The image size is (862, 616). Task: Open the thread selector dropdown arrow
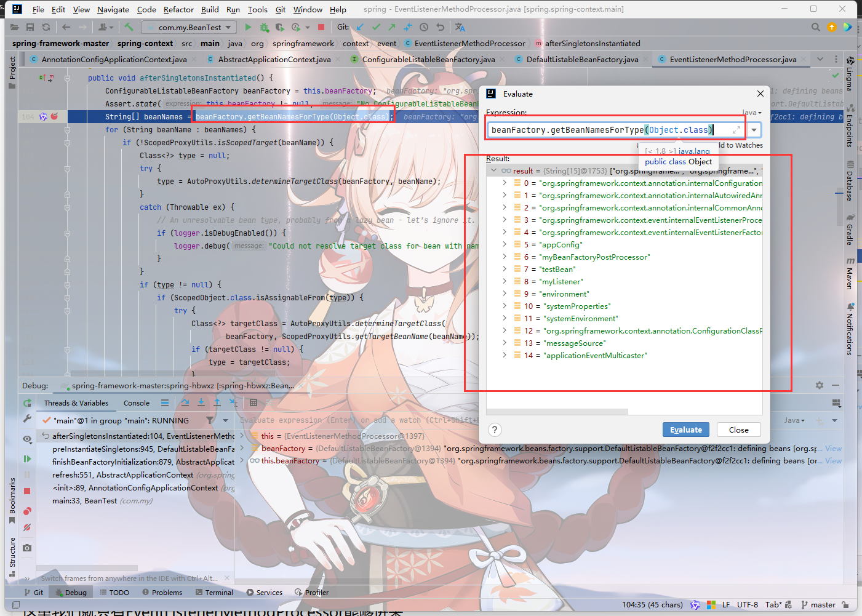225,420
